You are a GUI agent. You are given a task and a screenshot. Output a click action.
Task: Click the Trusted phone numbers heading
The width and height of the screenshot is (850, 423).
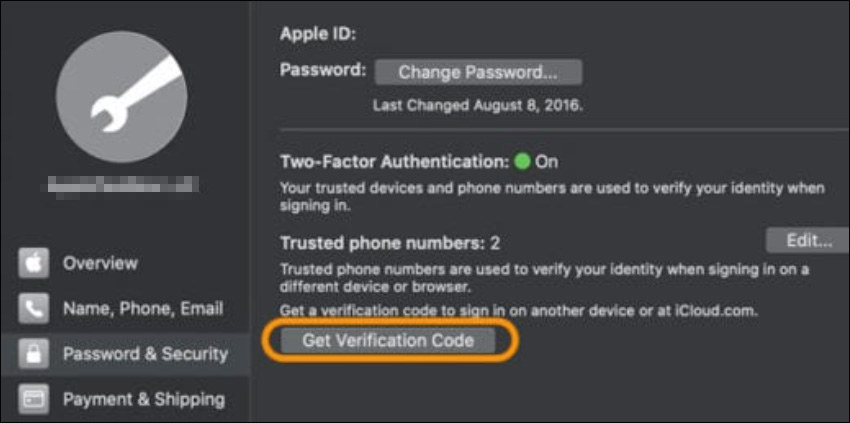coord(382,242)
